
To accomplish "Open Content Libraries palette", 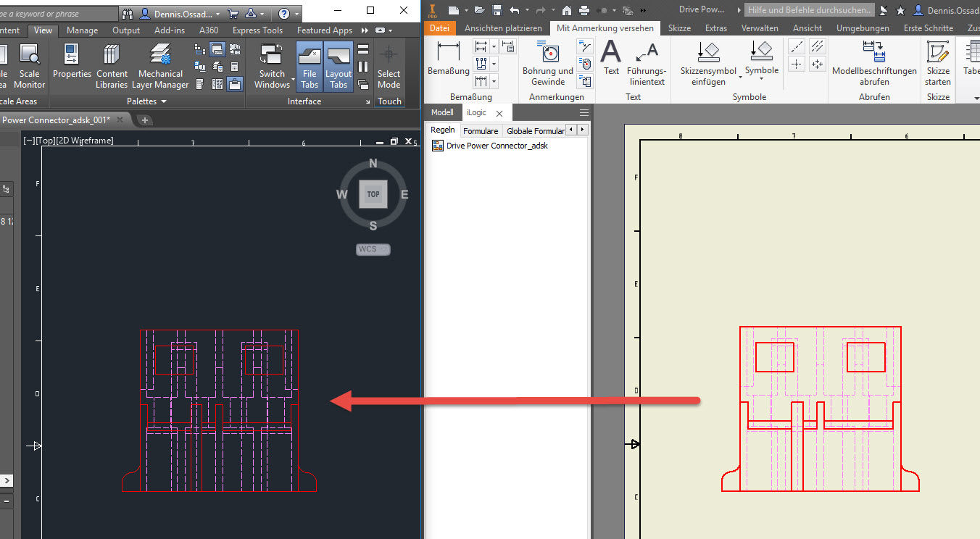I will coord(112,66).
